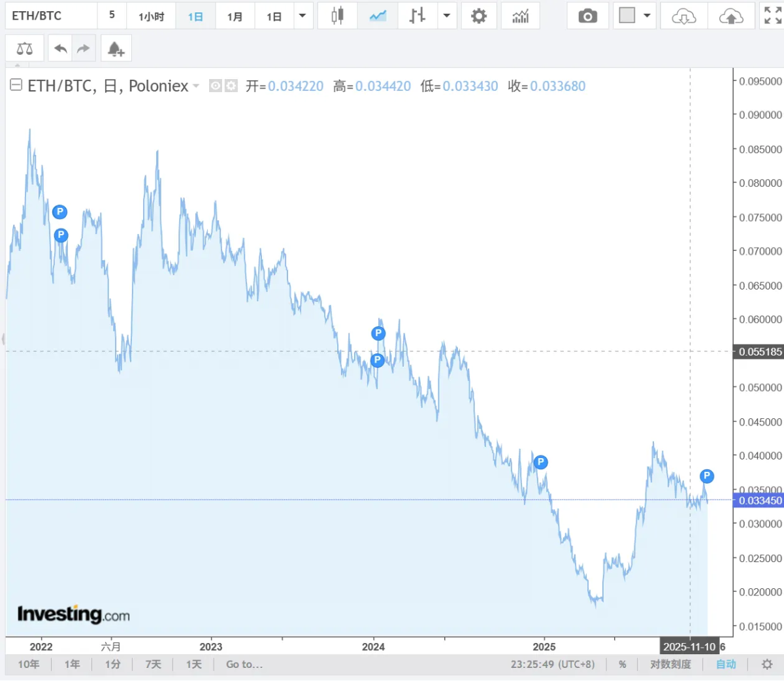Load chart layout with cloud download icon

tap(684, 16)
